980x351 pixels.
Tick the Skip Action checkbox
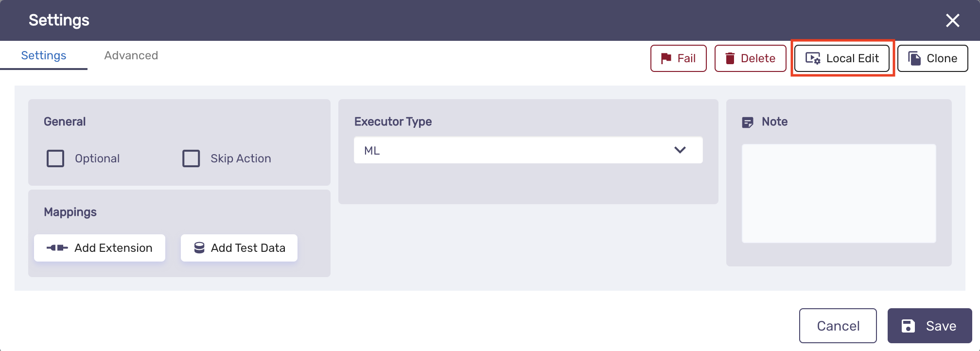click(x=191, y=158)
